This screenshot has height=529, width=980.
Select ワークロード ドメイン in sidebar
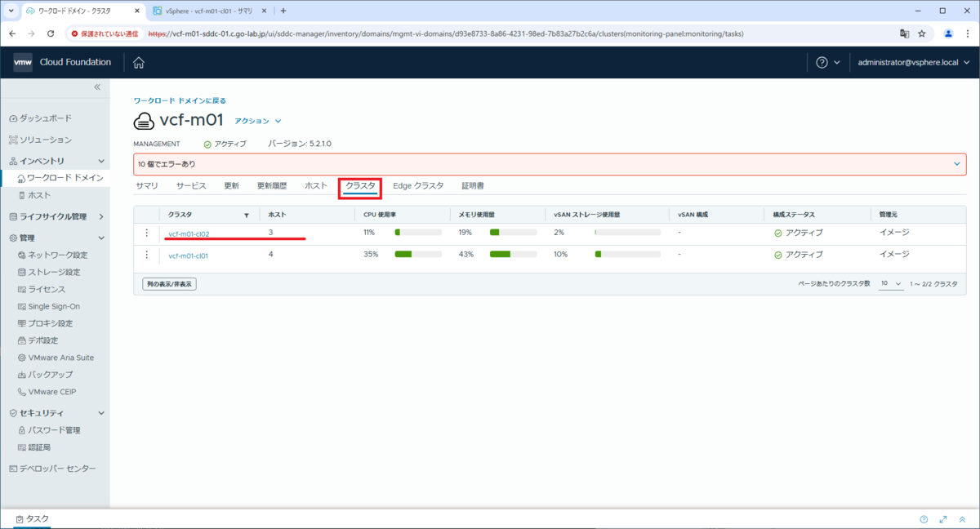pos(60,177)
